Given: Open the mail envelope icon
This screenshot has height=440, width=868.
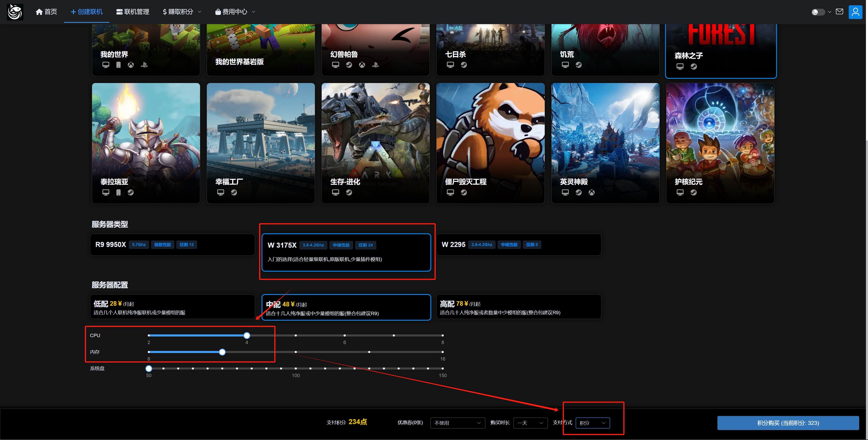Looking at the screenshot, I should 839,12.
